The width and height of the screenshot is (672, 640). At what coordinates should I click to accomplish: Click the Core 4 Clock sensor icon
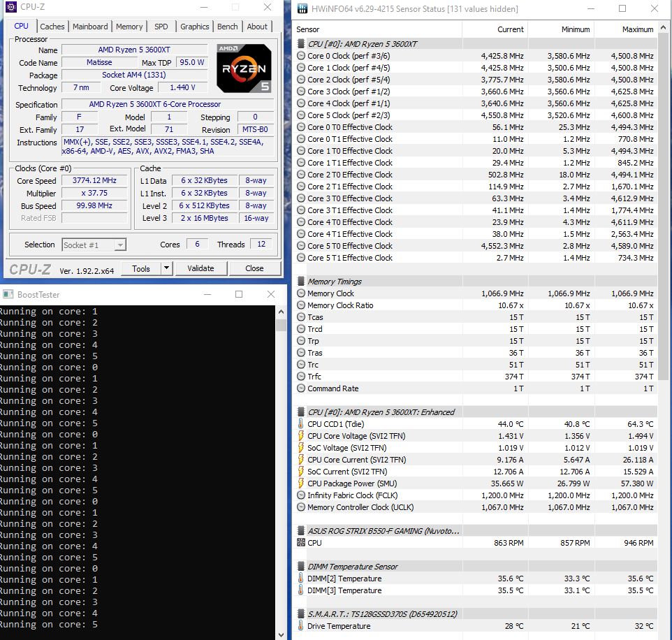301,103
